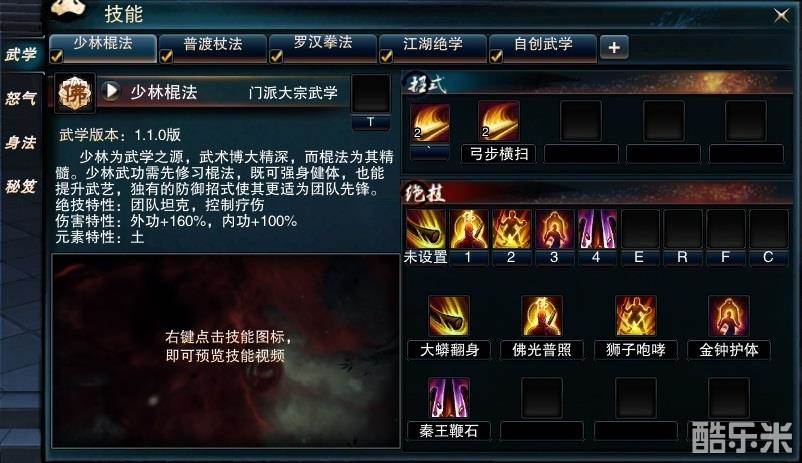802x463 pixels.
Task: Toggle the 自创武学 checkbox
Action: [496, 56]
